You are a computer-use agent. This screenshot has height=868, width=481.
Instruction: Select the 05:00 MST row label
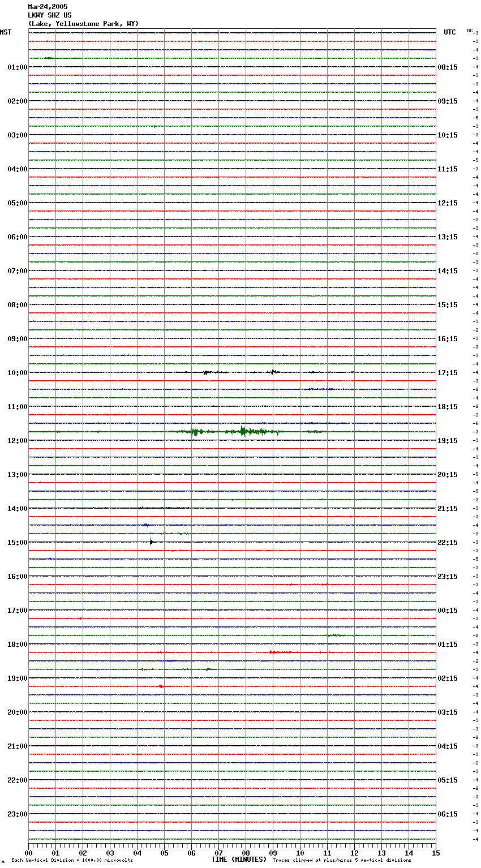pyautogui.click(x=18, y=203)
